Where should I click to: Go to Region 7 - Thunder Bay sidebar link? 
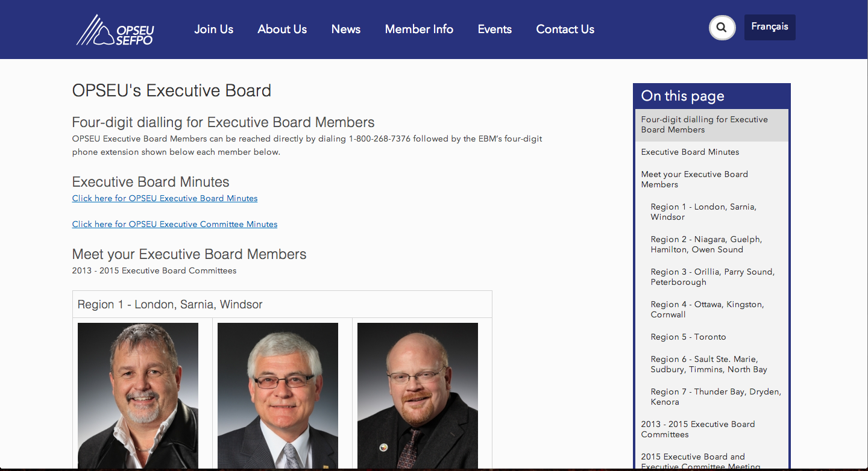click(x=715, y=397)
